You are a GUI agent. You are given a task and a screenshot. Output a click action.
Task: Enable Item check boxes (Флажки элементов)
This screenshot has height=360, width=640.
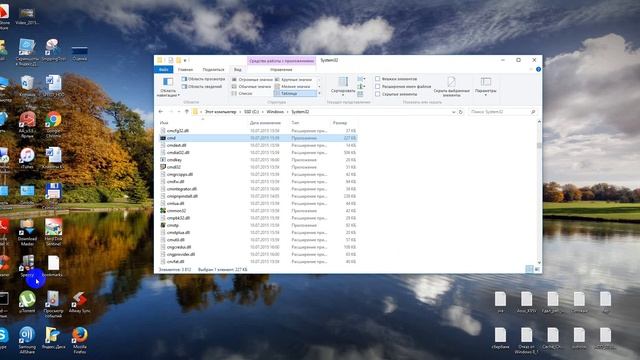pyautogui.click(x=396, y=79)
